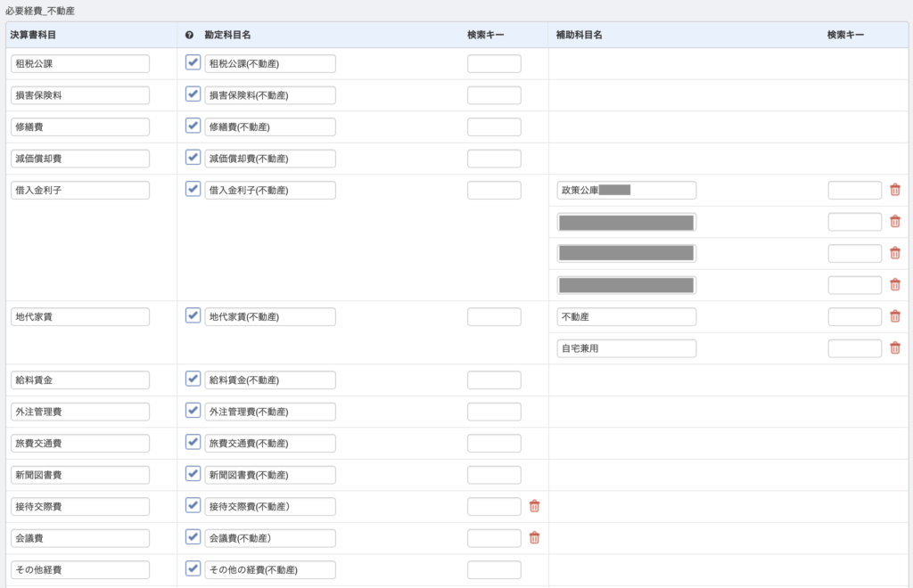Delete the 政策公庫 sub-account row
This screenshot has width=913, height=588.
(895, 190)
